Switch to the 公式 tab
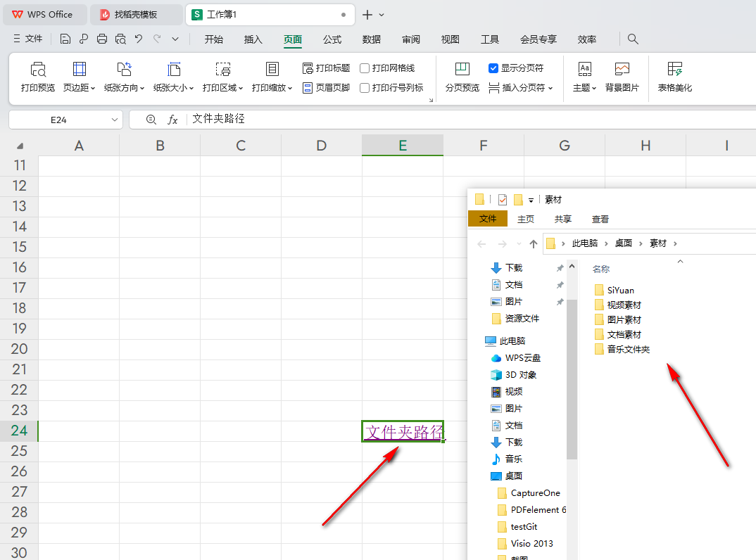This screenshot has width=756, height=560. [x=332, y=39]
